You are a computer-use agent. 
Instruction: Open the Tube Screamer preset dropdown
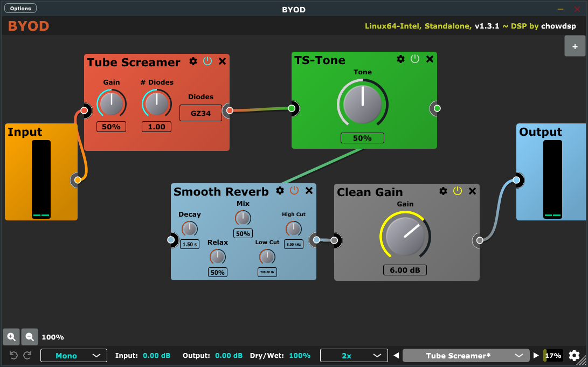tap(466, 356)
